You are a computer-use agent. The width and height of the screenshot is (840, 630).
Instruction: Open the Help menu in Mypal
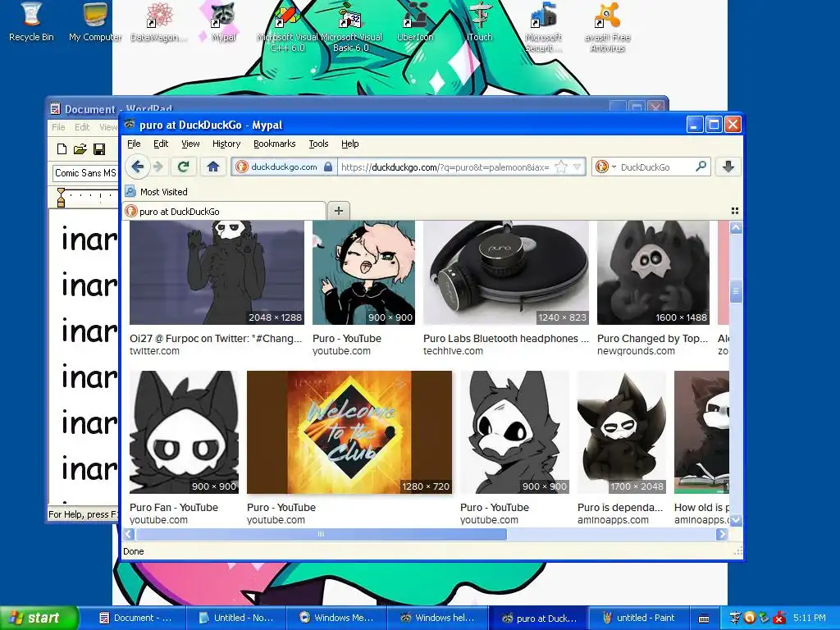(x=349, y=144)
